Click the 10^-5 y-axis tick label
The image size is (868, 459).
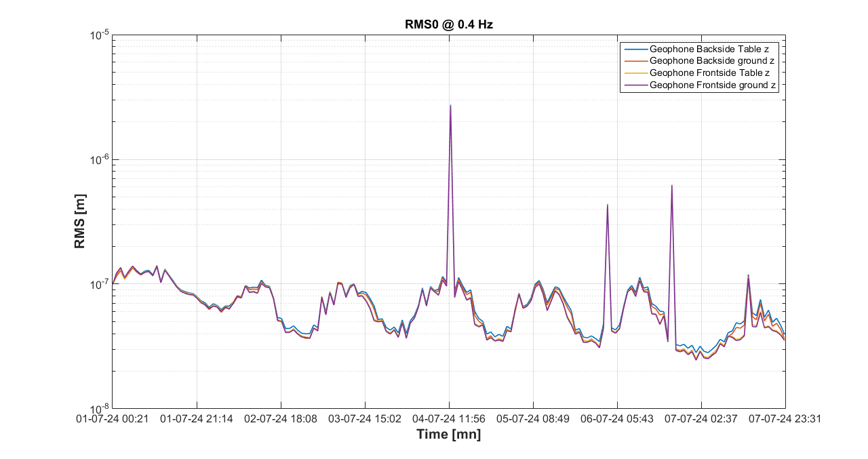pos(98,35)
